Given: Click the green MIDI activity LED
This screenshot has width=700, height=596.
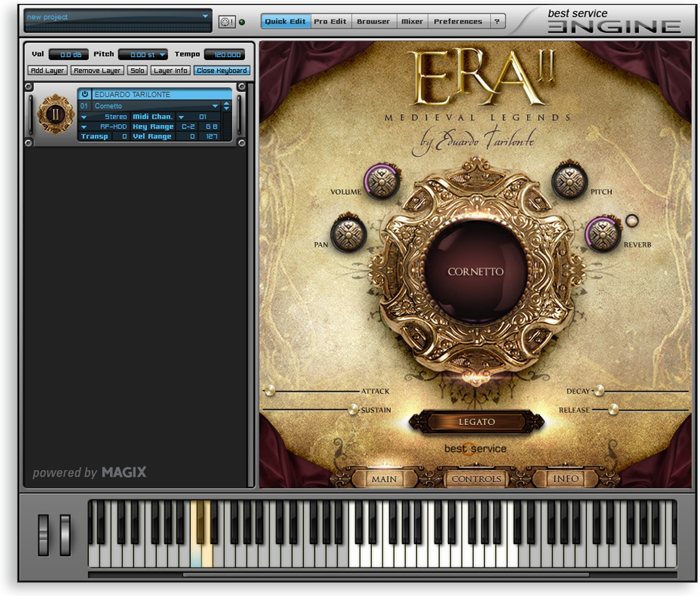Looking at the screenshot, I should coord(242,22).
